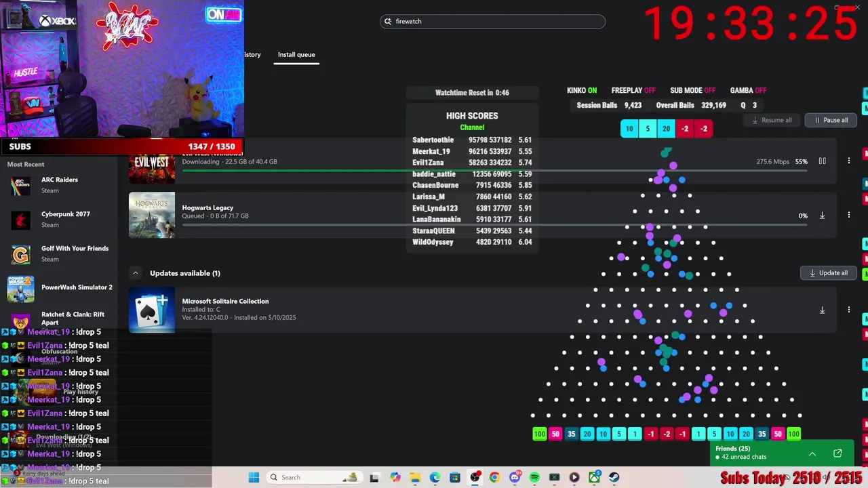Click the Most Recent sidebar heading
This screenshot has width=868, height=488.
pyautogui.click(x=26, y=164)
